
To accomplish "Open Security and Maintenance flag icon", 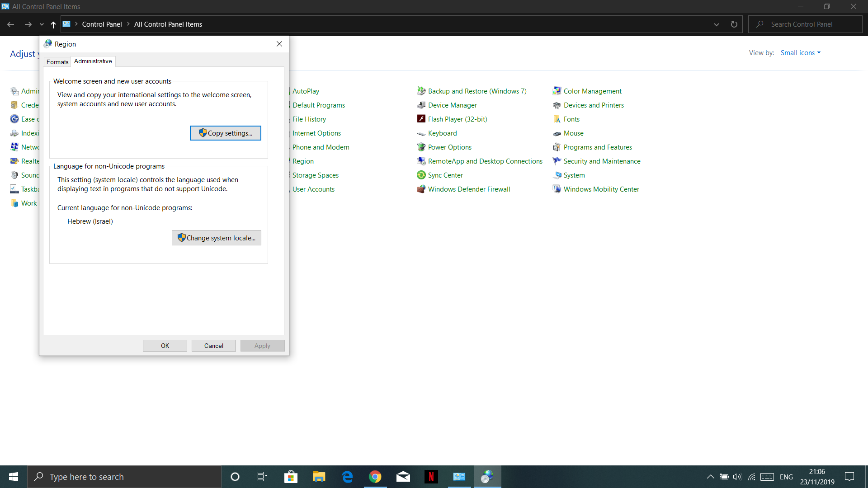I will (x=557, y=161).
